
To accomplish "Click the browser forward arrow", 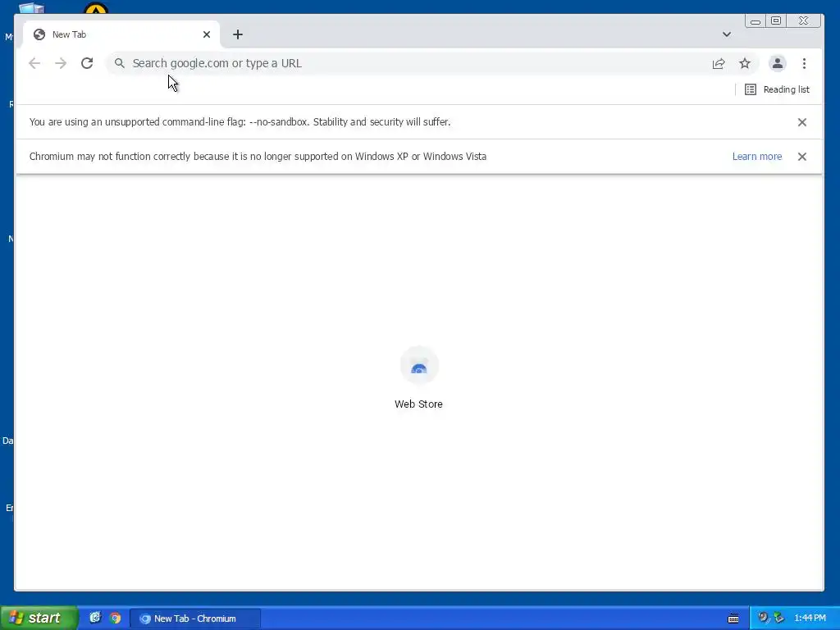I will pyautogui.click(x=61, y=63).
